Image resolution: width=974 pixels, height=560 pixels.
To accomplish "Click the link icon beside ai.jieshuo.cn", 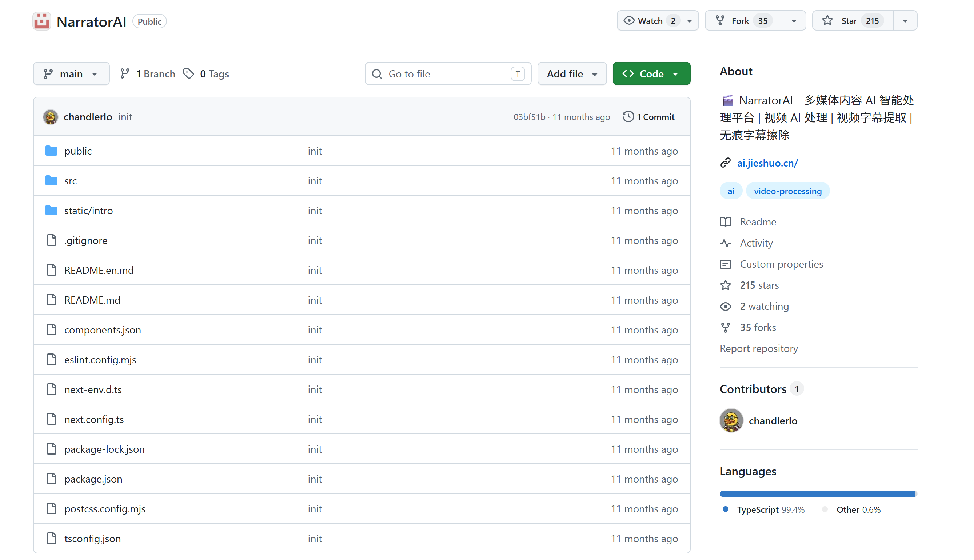I will point(726,163).
